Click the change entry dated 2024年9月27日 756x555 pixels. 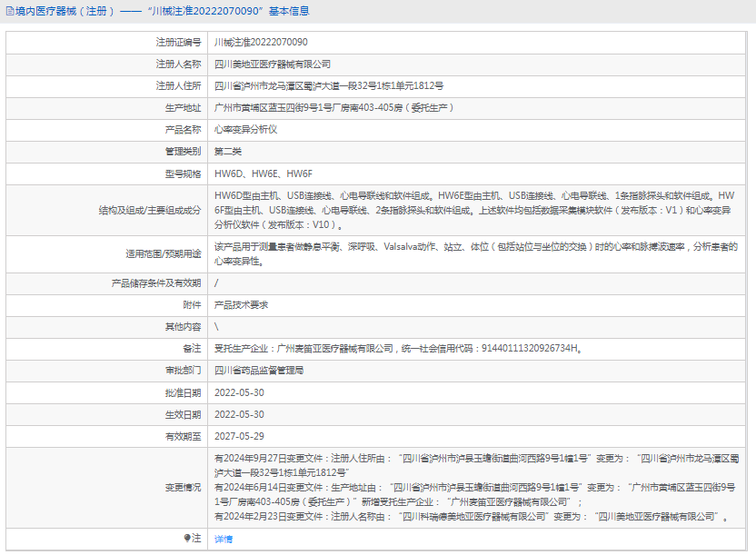(x=476, y=465)
